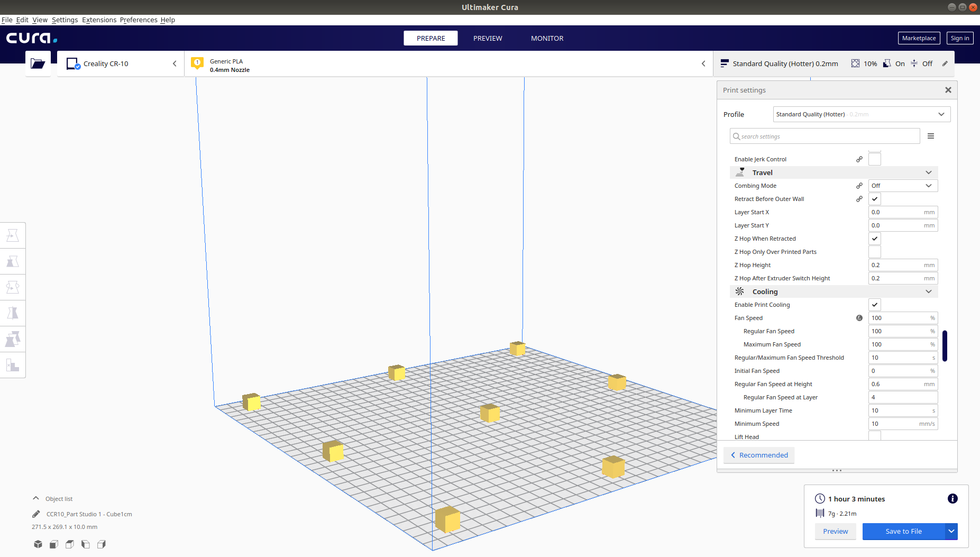This screenshot has height=557, width=980.
Task: Open the Preferences menu
Action: [x=139, y=20]
